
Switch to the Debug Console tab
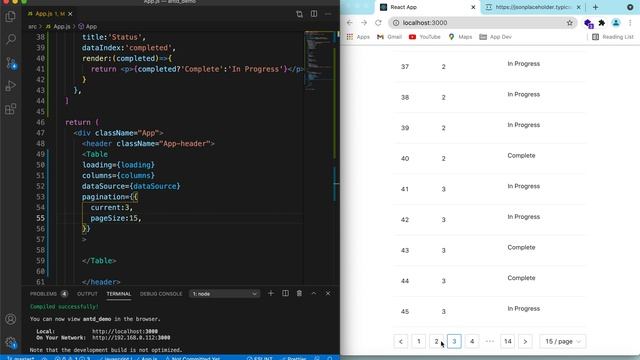pyautogui.click(x=161, y=294)
